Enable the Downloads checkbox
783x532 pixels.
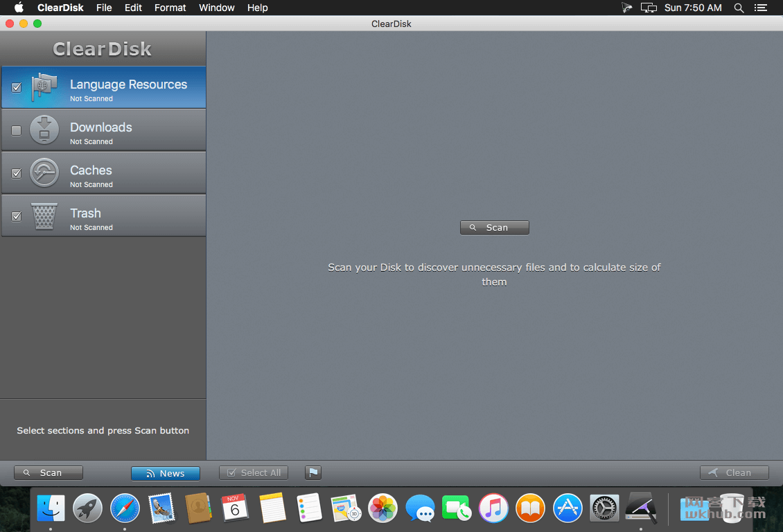coord(17,130)
